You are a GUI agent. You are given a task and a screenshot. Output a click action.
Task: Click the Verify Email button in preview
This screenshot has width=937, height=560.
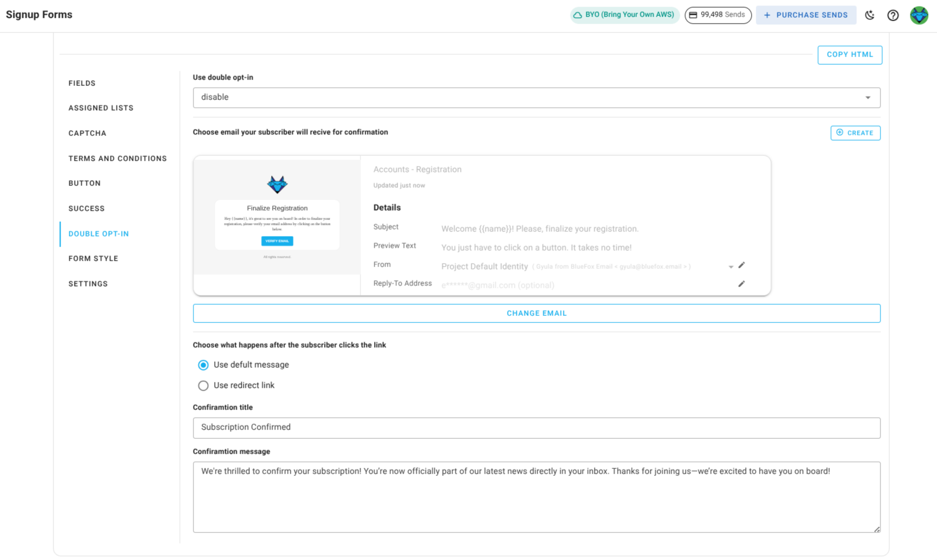(277, 241)
